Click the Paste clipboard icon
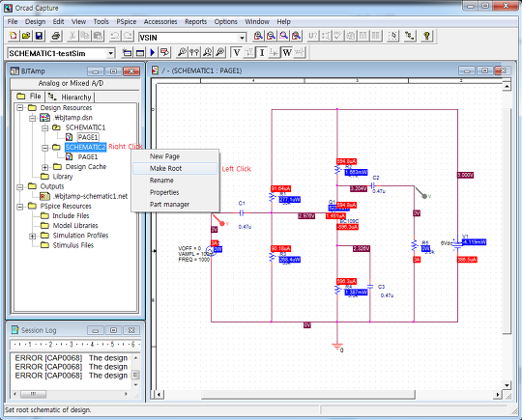 point(99,36)
